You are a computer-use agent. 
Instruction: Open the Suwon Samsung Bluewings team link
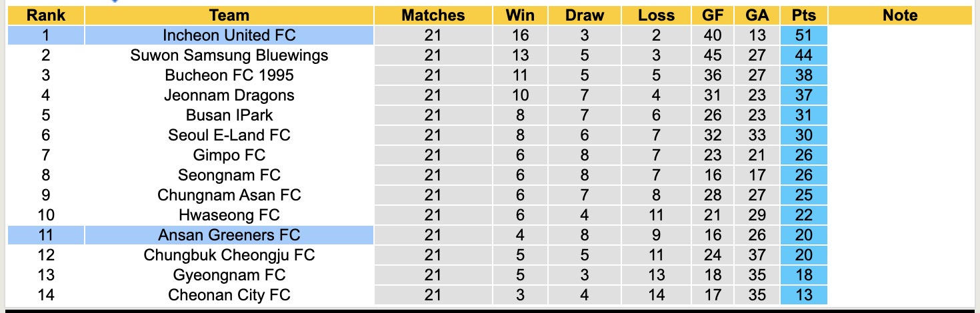229,55
